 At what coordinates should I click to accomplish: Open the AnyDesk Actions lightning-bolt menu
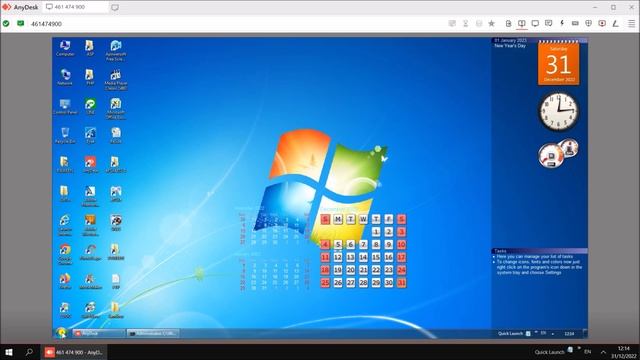562,23
